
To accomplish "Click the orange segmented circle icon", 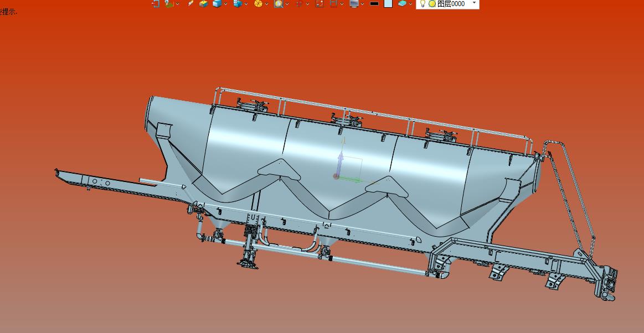I will click(259, 3).
